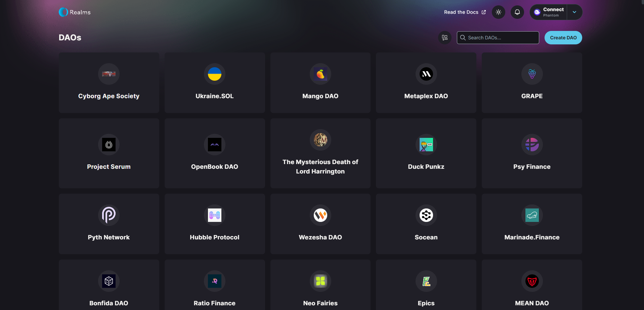Click the Neo Fairies title
The image size is (644, 310).
click(320, 303)
